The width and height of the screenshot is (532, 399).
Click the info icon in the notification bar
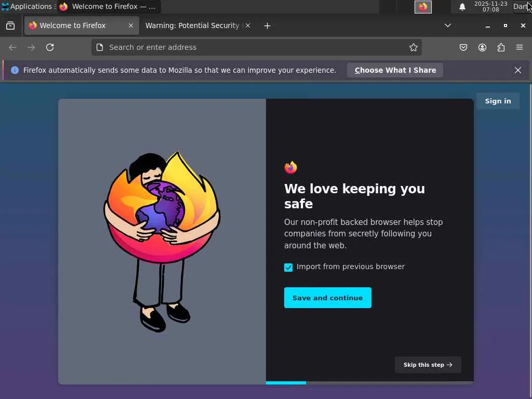15,70
